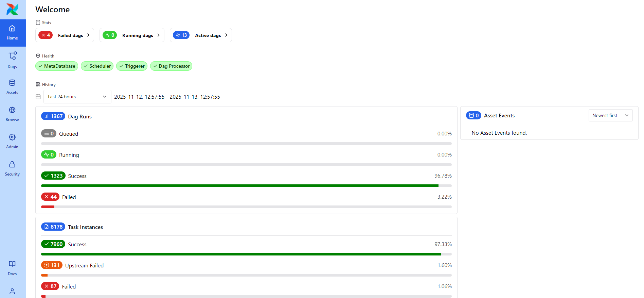The width and height of the screenshot is (644, 298).
Task: Click the user profile icon
Action: pos(12,291)
